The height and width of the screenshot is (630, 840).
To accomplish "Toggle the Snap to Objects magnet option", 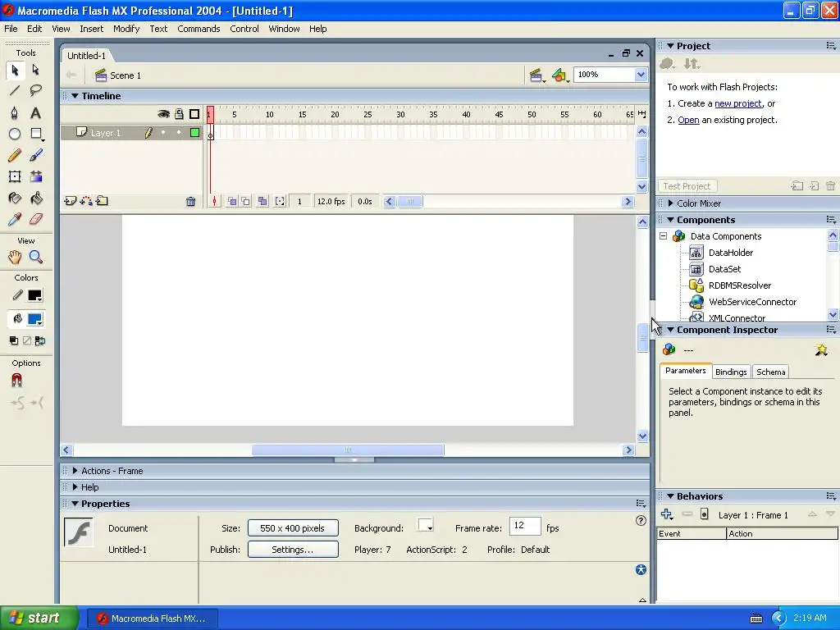I will (16, 381).
